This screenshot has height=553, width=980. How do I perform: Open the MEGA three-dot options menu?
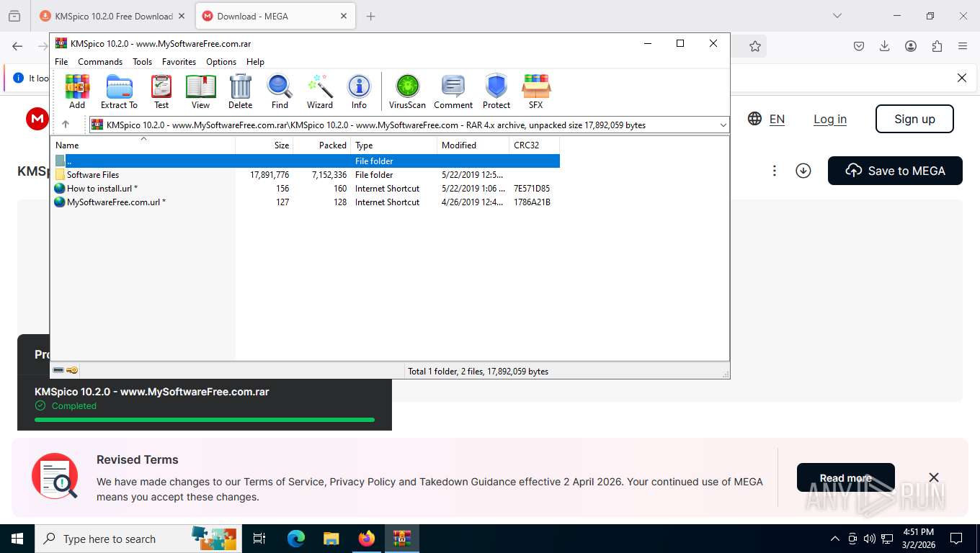click(x=774, y=171)
